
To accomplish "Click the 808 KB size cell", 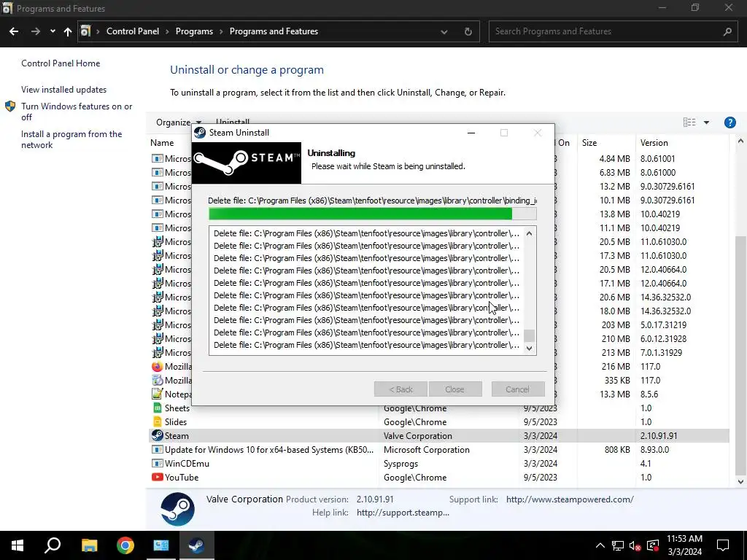I will (617, 449).
